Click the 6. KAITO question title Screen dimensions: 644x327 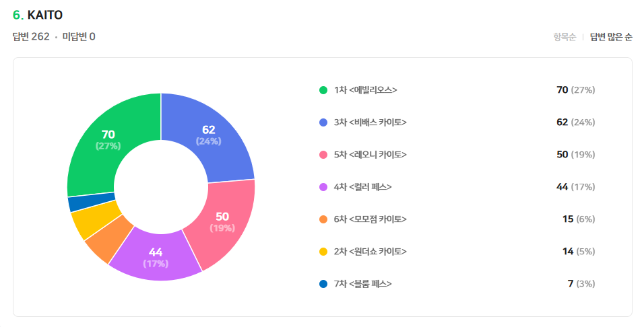[x=38, y=15]
